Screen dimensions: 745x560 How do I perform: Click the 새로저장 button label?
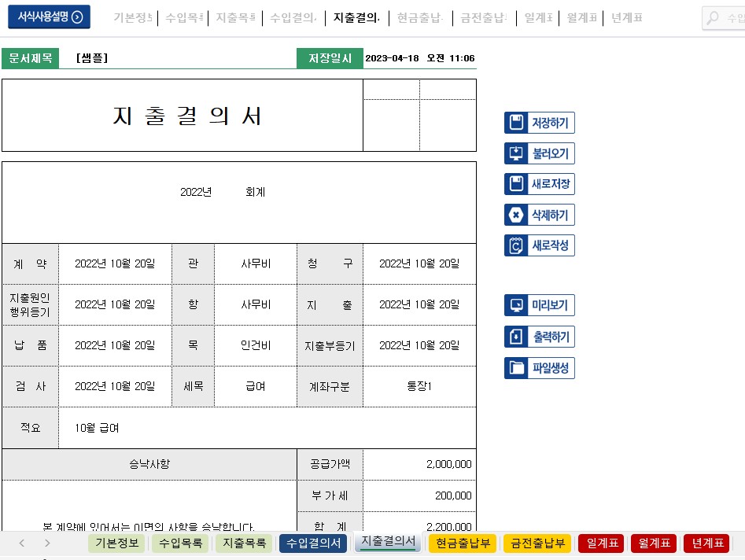pos(550,184)
